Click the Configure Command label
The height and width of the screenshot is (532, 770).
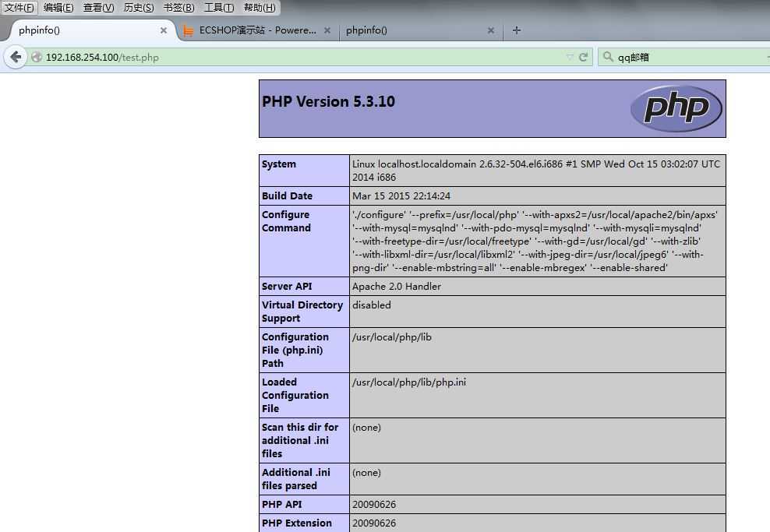pos(286,221)
